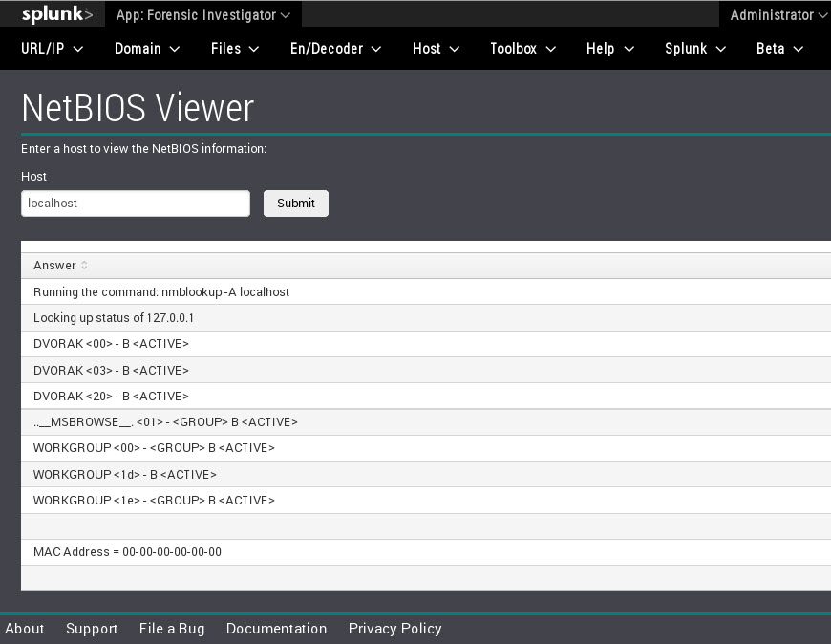Select the '__MSBROWSE__ <01>' row
This screenshot has width=831, height=644.
[426, 422]
